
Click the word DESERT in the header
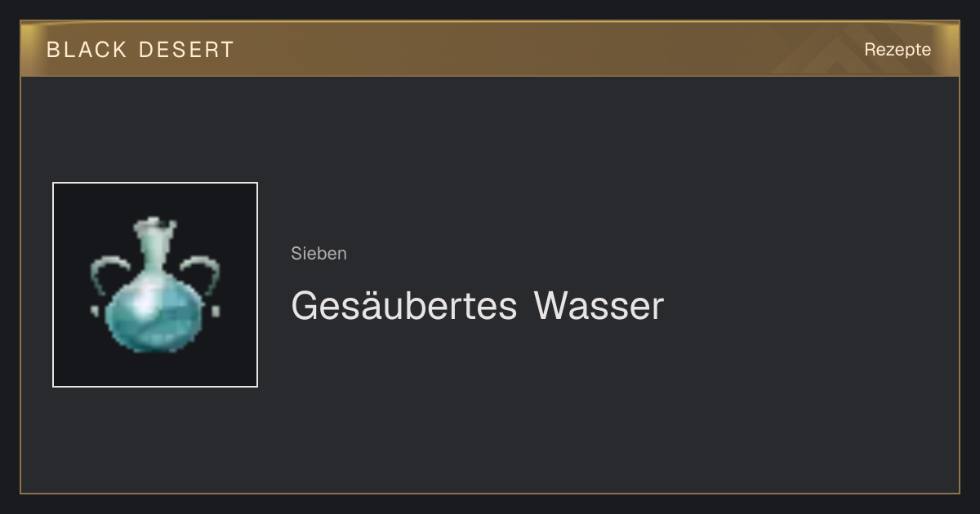[187, 50]
